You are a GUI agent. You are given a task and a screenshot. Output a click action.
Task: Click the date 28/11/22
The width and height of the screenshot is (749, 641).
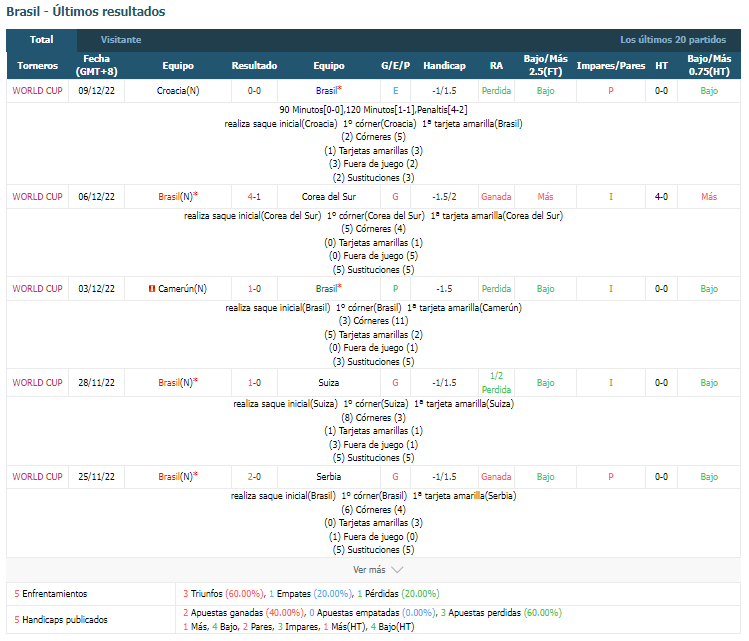96,383
